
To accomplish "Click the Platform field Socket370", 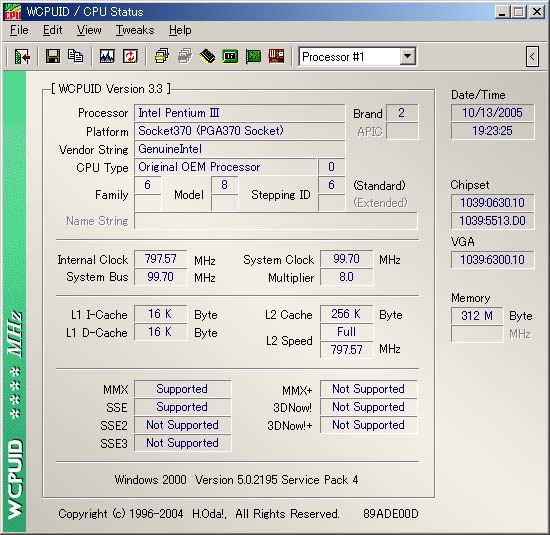I will 240,131.
